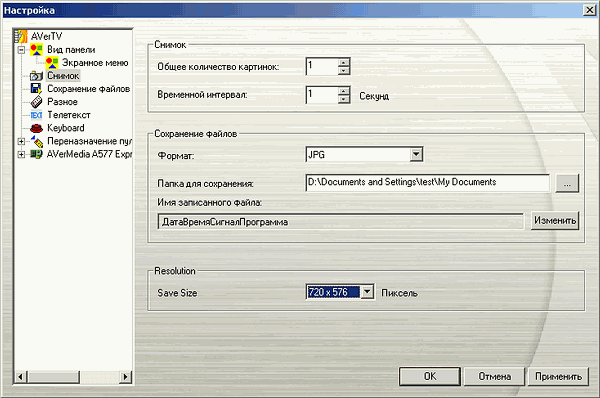Decrease the Общее количество картинок value
600x398 pixels.
(344, 70)
